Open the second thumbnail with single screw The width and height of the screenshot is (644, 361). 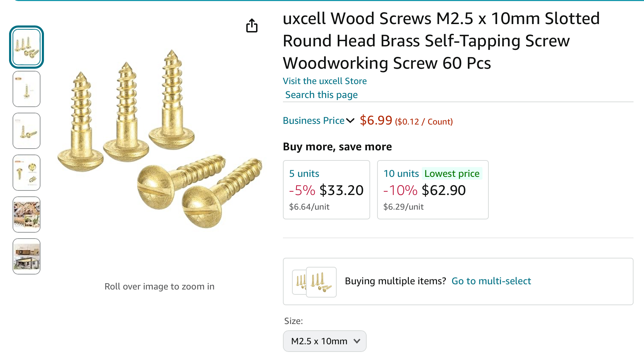pyautogui.click(x=27, y=89)
